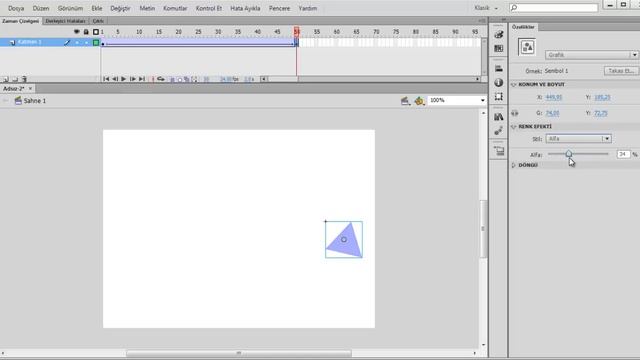Open the Swatches panel from the dock
This screenshot has width=640, height=360.
pyautogui.click(x=498, y=49)
